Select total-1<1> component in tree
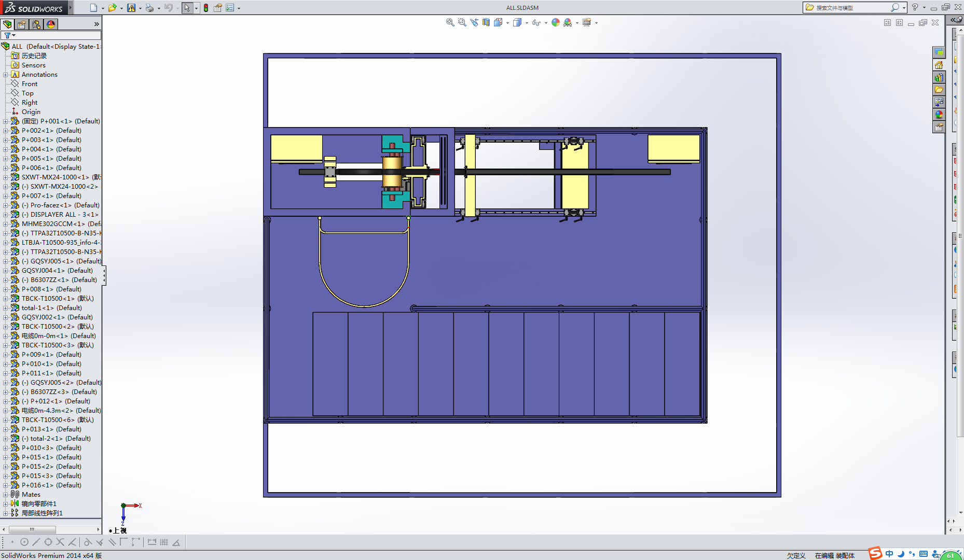 (52, 308)
